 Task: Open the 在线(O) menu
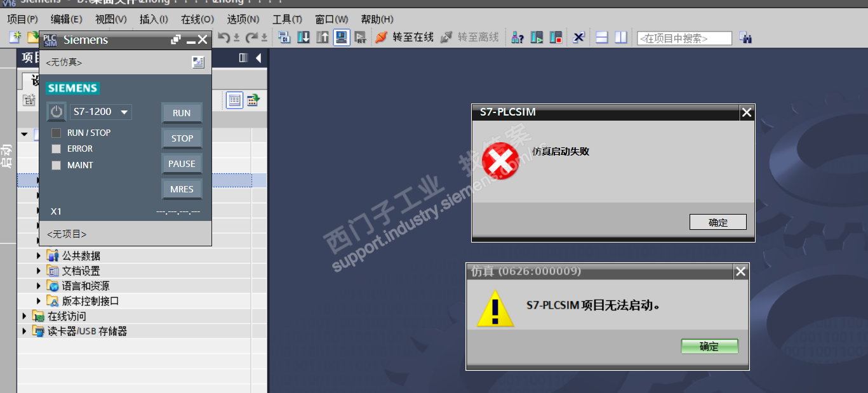(x=197, y=19)
